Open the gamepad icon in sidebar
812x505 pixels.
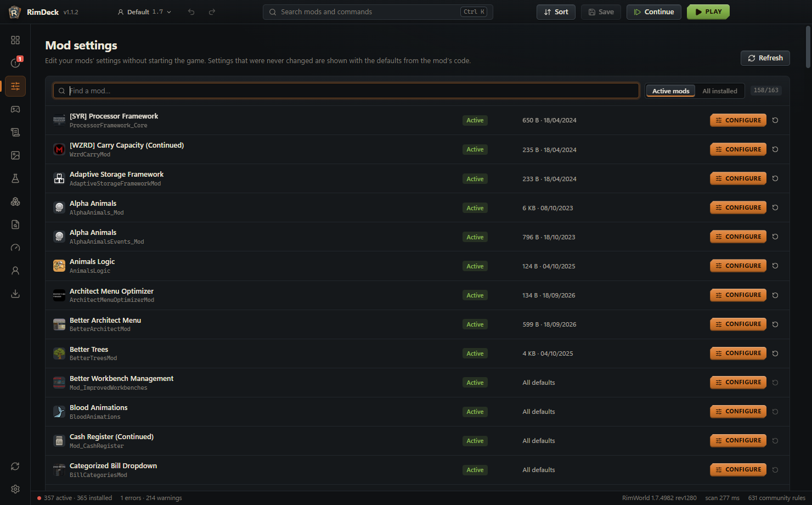pyautogui.click(x=15, y=109)
